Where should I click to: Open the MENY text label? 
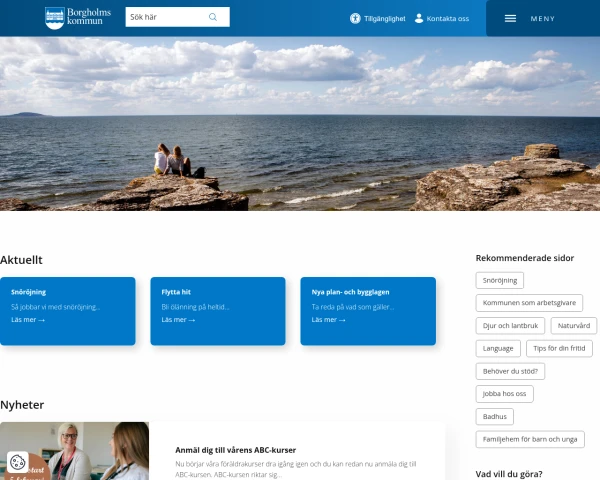click(x=543, y=18)
